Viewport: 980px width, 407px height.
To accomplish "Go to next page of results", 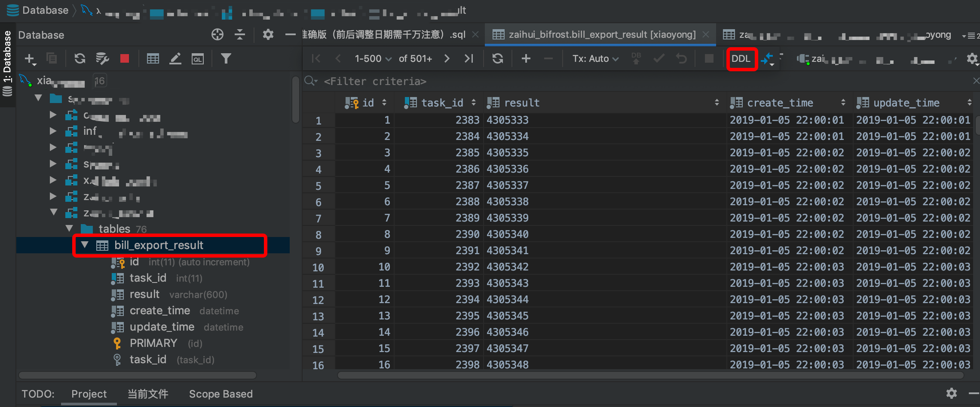I will click(x=447, y=58).
